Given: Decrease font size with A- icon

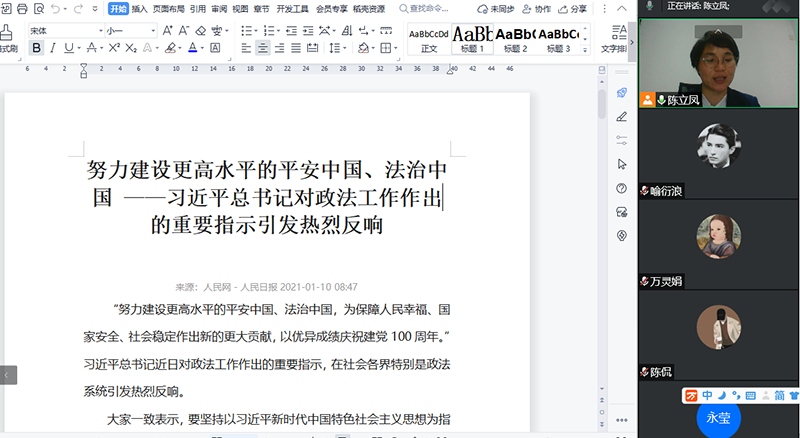Looking at the screenshot, I should point(184,31).
